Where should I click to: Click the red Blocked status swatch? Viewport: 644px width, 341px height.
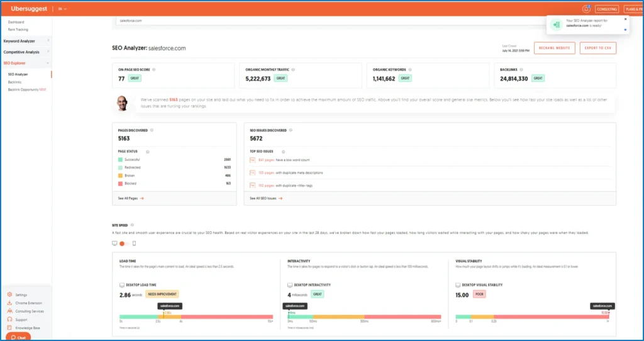tap(120, 184)
